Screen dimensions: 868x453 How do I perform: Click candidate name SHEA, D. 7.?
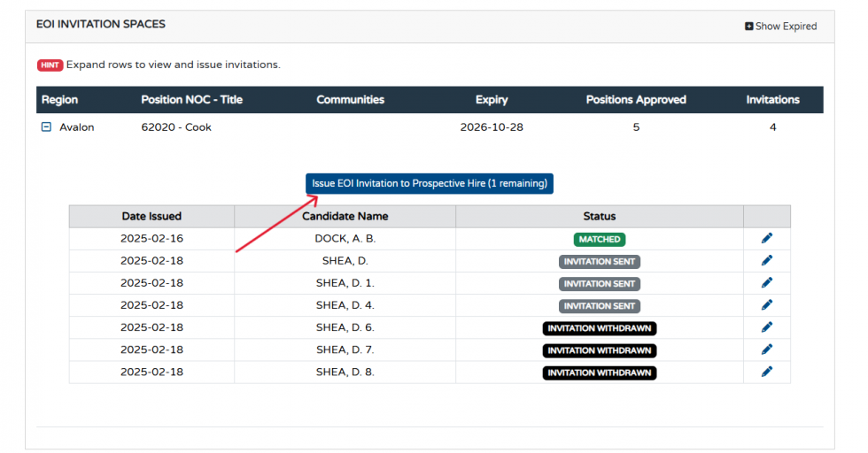345,349
